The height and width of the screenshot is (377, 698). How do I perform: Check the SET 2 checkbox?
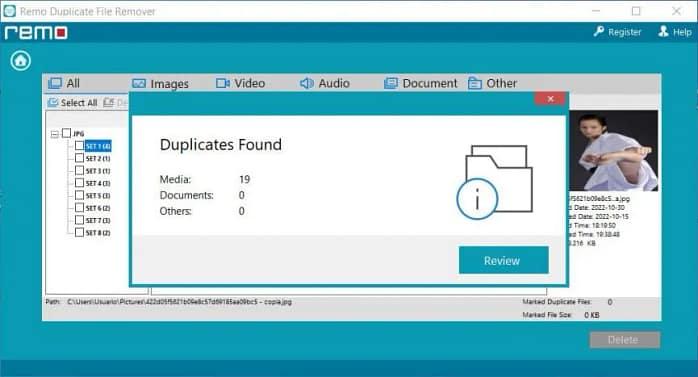(x=79, y=158)
